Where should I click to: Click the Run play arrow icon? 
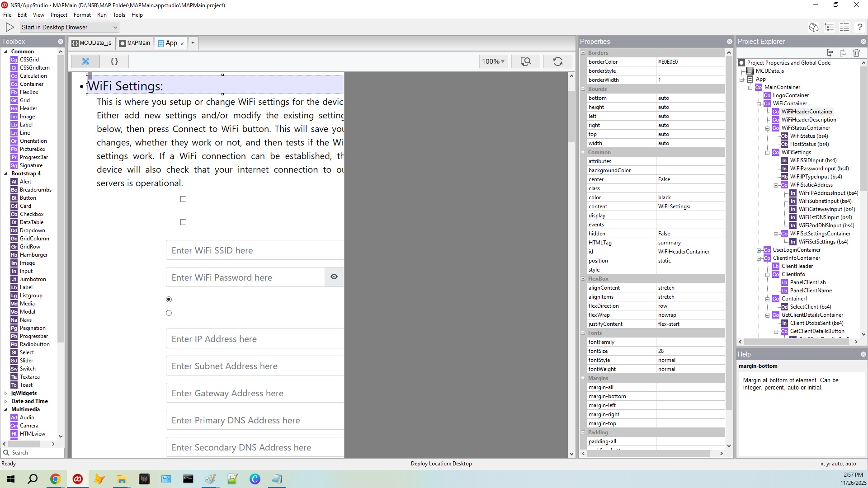coord(10,27)
